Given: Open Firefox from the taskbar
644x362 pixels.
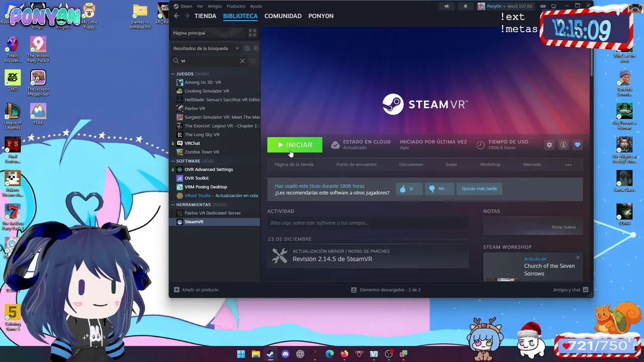Looking at the screenshot, I should [344, 354].
